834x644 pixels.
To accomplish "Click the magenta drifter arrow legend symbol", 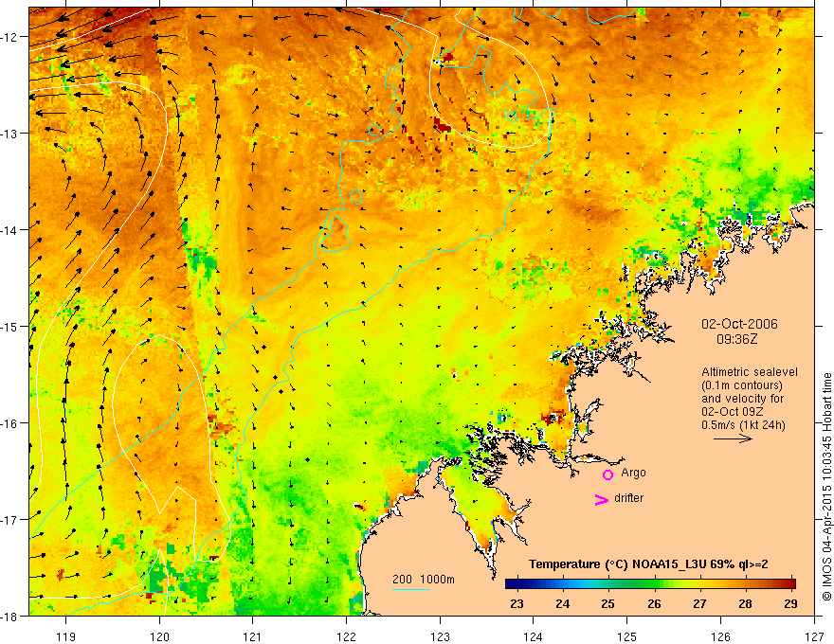I will point(602,499).
